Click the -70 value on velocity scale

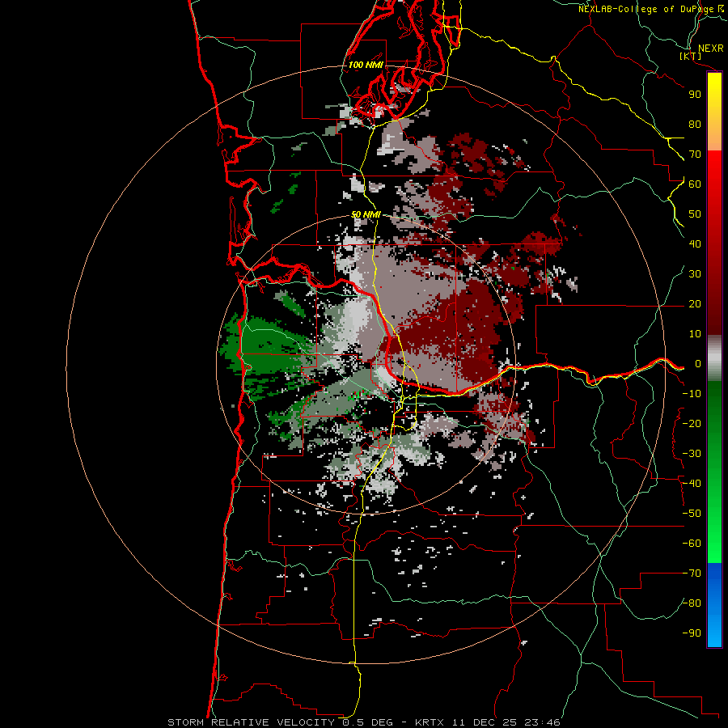pyautogui.click(x=692, y=574)
